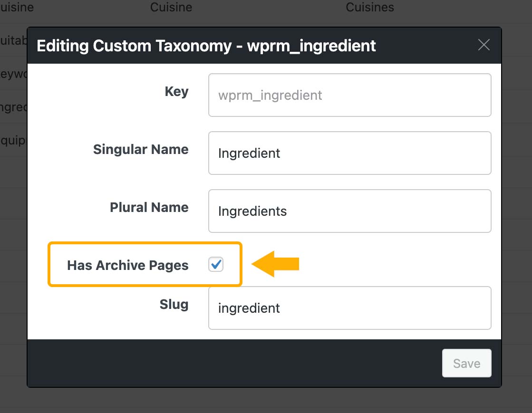Select the Ingredient row behind the dialog
The height and width of the screenshot is (413, 532).
(x=12, y=107)
